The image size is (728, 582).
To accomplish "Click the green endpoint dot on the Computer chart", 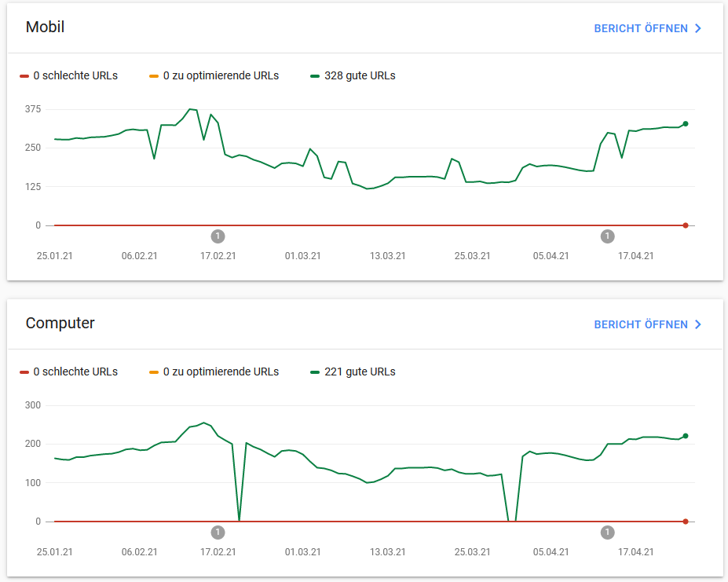I will (x=686, y=436).
